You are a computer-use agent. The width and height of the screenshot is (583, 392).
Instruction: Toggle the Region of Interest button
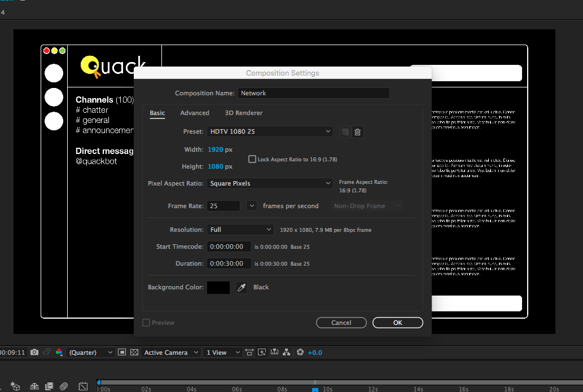pos(122,352)
